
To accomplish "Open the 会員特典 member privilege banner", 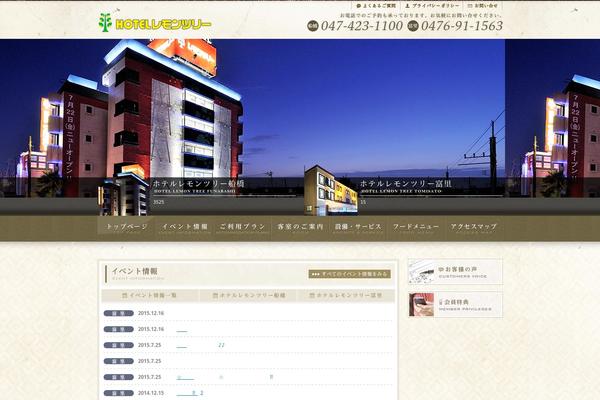I will click(455, 305).
